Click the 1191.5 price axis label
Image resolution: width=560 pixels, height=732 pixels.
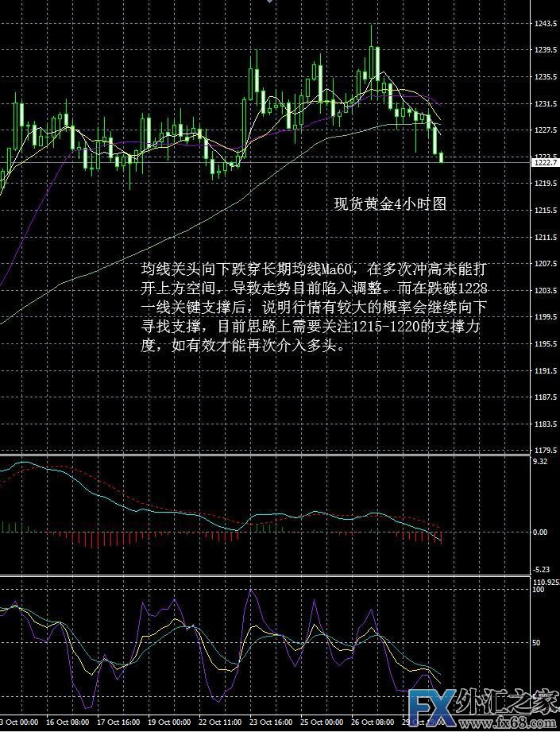546,370
